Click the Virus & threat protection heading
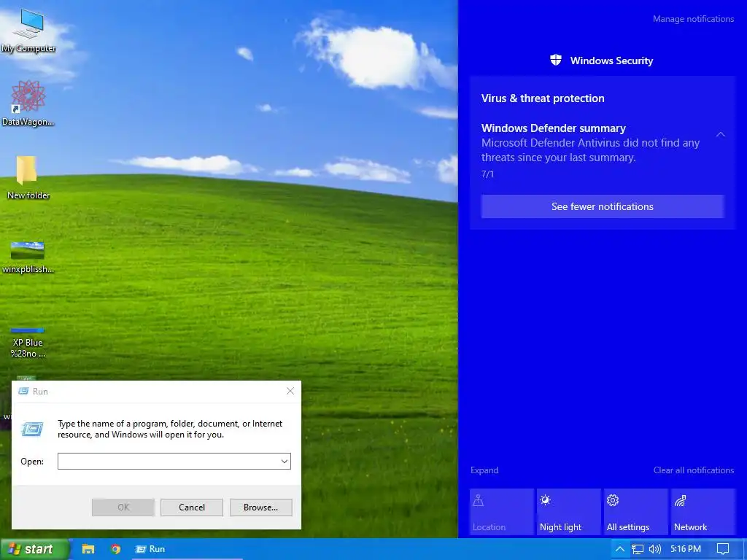This screenshot has height=560, width=747. point(543,98)
